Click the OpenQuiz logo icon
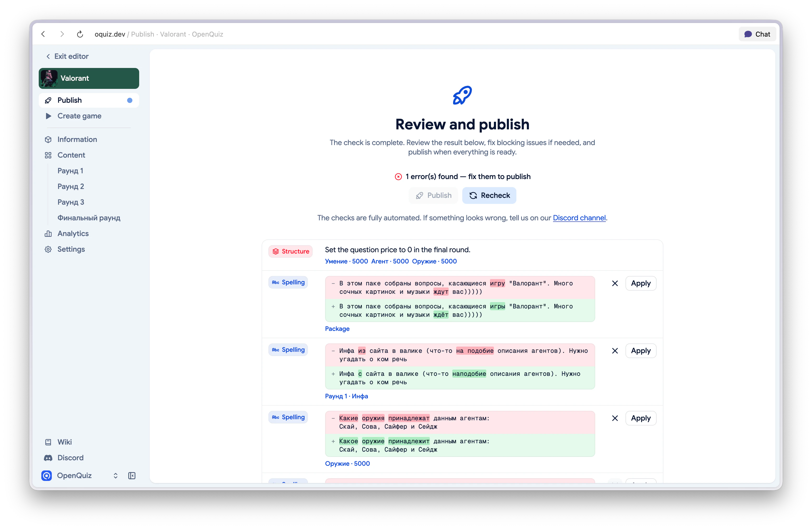The height and width of the screenshot is (529, 812). pos(47,475)
